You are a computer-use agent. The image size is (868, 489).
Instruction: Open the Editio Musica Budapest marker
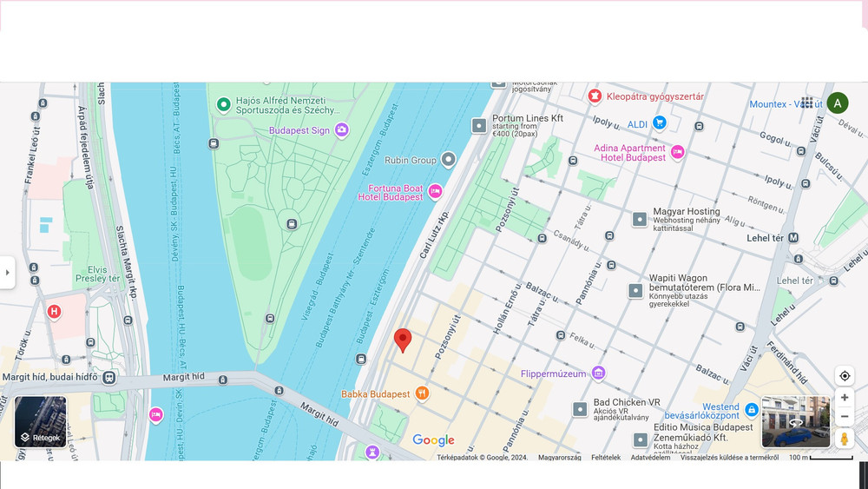coord(640,440)
